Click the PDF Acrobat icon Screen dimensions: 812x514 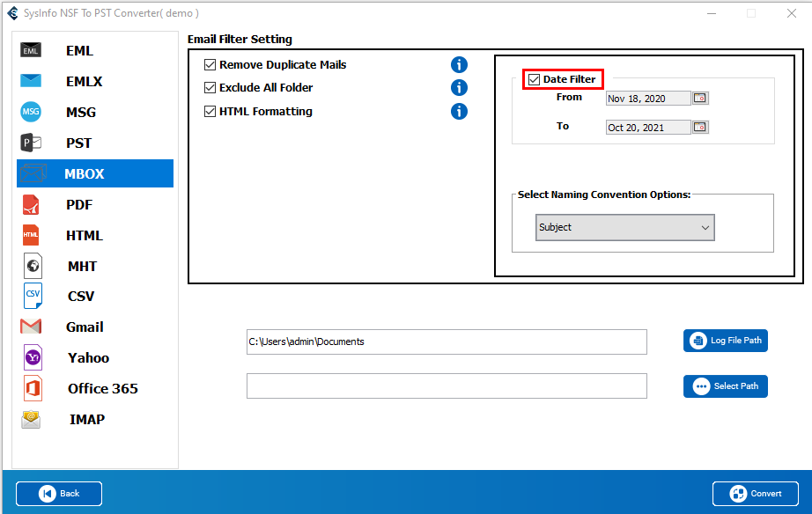point(31,204)
